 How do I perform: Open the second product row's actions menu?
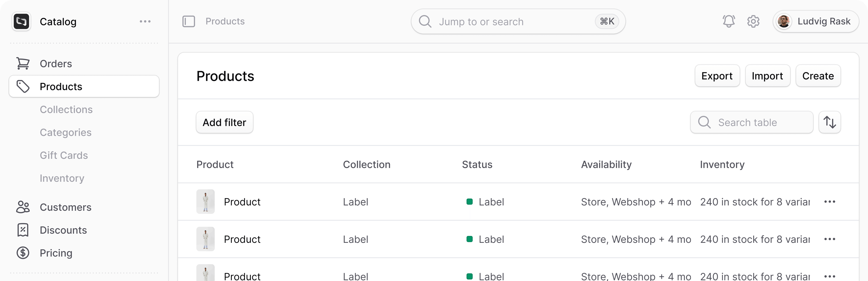point(830,239)
